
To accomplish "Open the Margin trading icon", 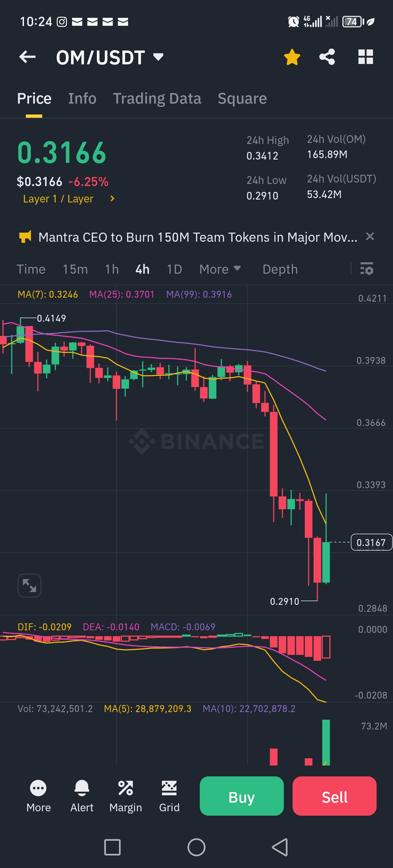I will pyautogui.click(x=126, y=796).
